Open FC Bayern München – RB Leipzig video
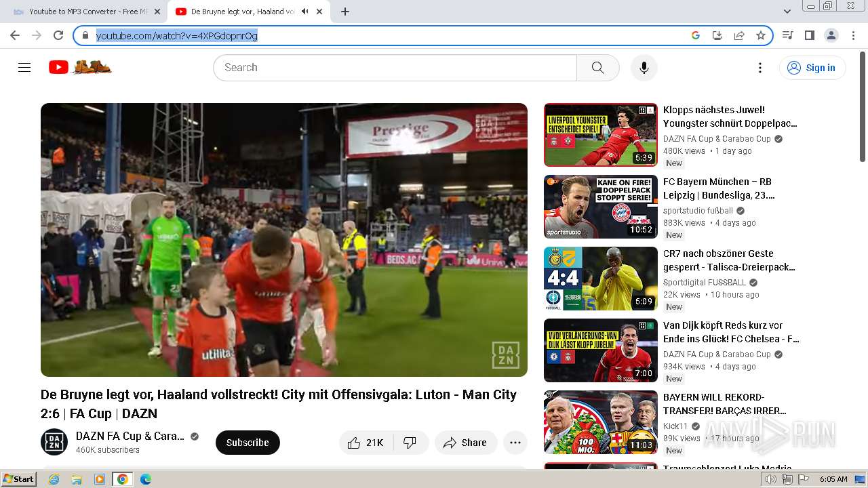The height and width of the screenshot is (488, 868). click(x=719, y=188)
